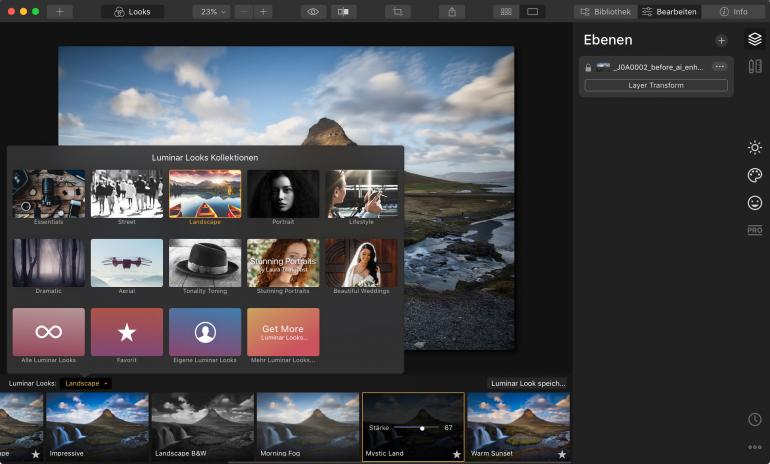
Task: Toggle favorite star on Mystic Land
Action: pos(457,454)
